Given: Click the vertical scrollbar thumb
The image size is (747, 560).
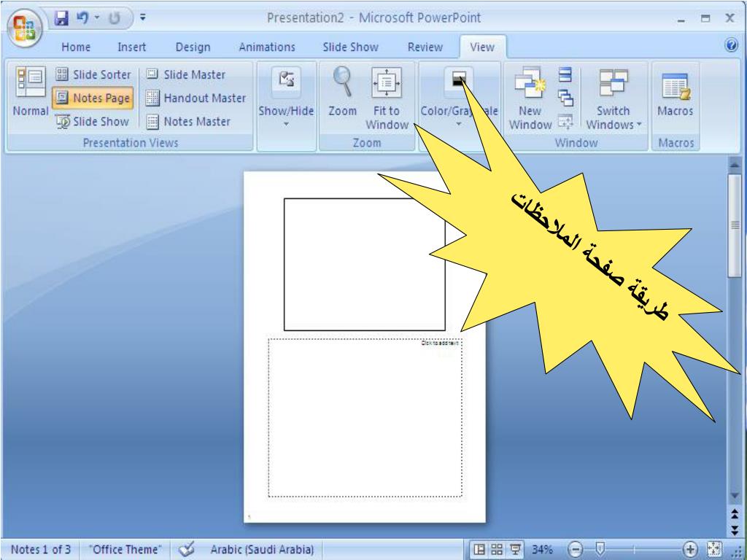Looking at the screenshot, I should (x=735, y=225).
